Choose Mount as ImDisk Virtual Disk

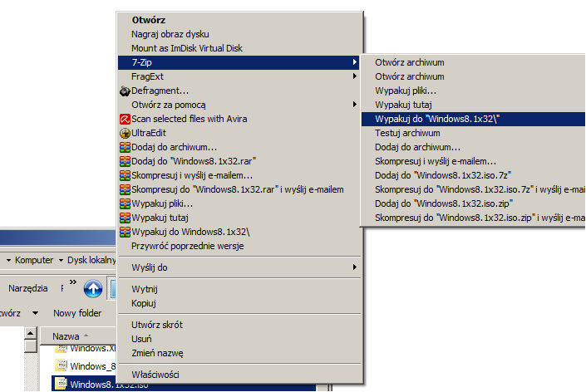pos(239,48)
